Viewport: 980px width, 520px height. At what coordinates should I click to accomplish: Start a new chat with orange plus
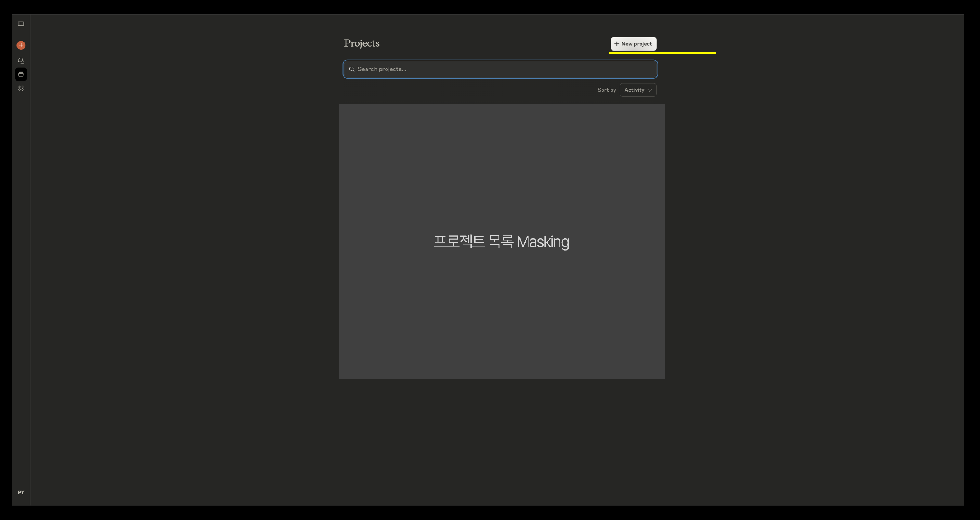21,45
